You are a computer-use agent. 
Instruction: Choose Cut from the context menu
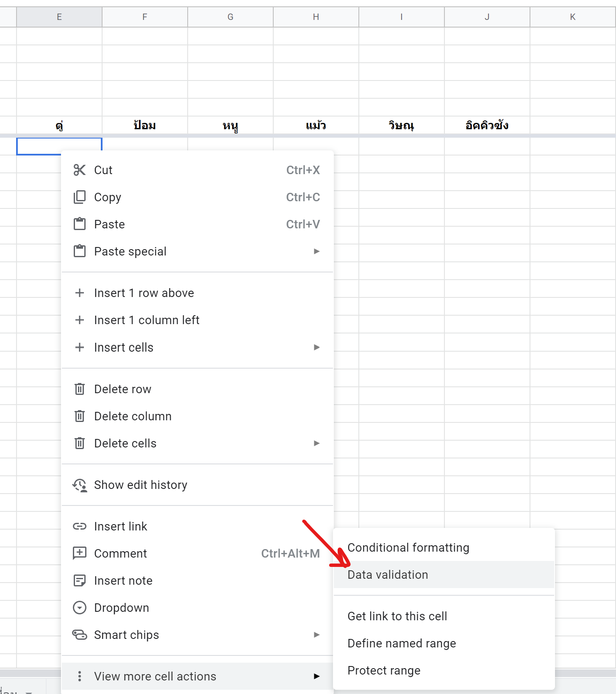coord(197,170)
